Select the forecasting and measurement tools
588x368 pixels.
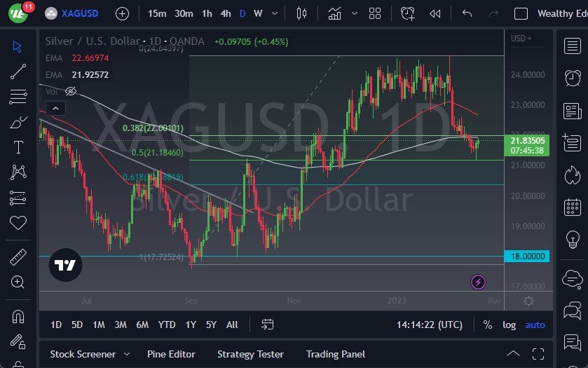click(x=18, y=198)
